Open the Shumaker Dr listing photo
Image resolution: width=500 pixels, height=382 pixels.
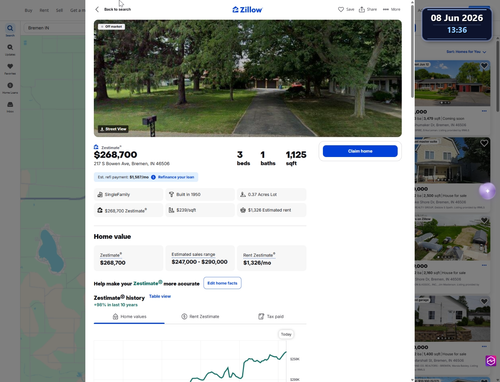tap(452, 83)
